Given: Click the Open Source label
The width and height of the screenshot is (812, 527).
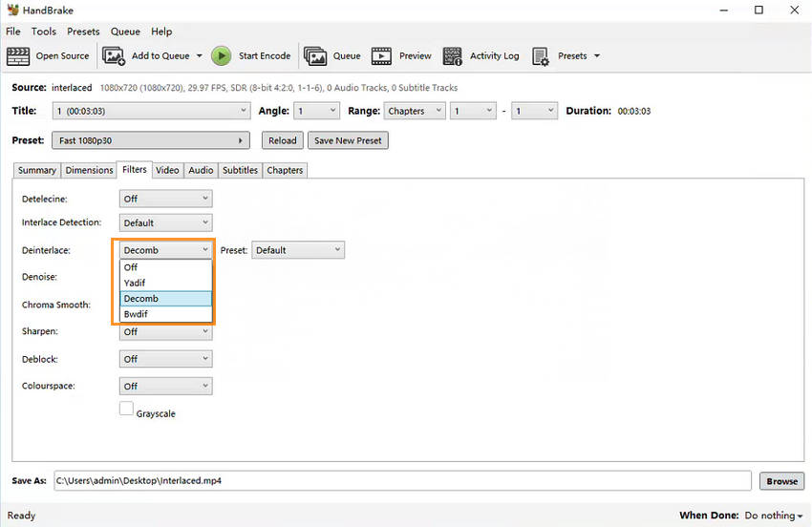Looking at the screenshot, I should [x=62, y=56].
